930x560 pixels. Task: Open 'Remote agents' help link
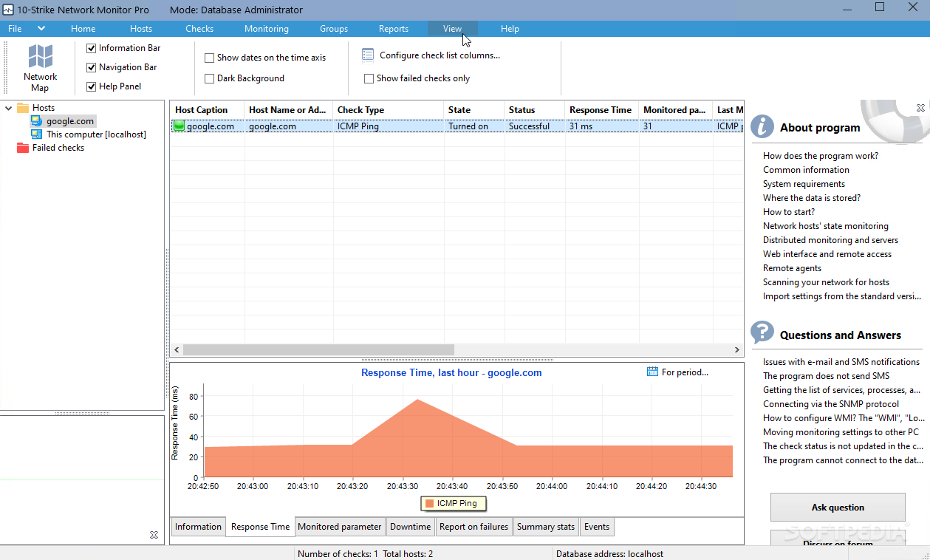pos(792,268)
